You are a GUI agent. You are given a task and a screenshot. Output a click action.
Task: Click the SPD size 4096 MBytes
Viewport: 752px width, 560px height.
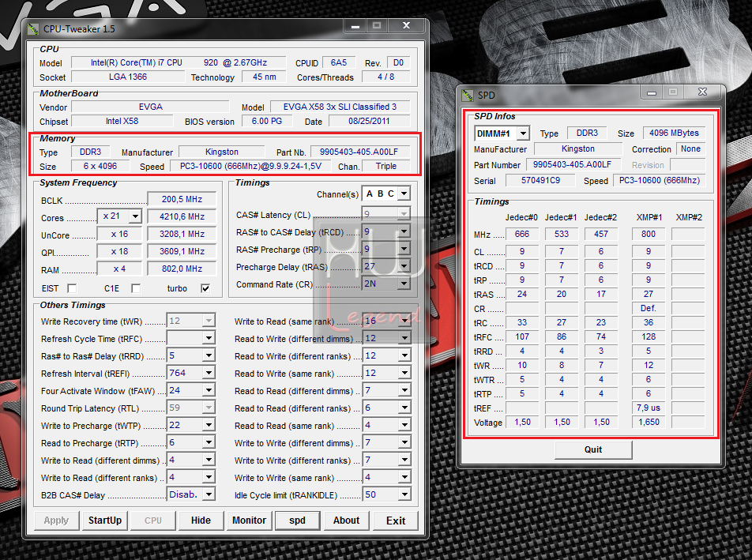[674, 133]
